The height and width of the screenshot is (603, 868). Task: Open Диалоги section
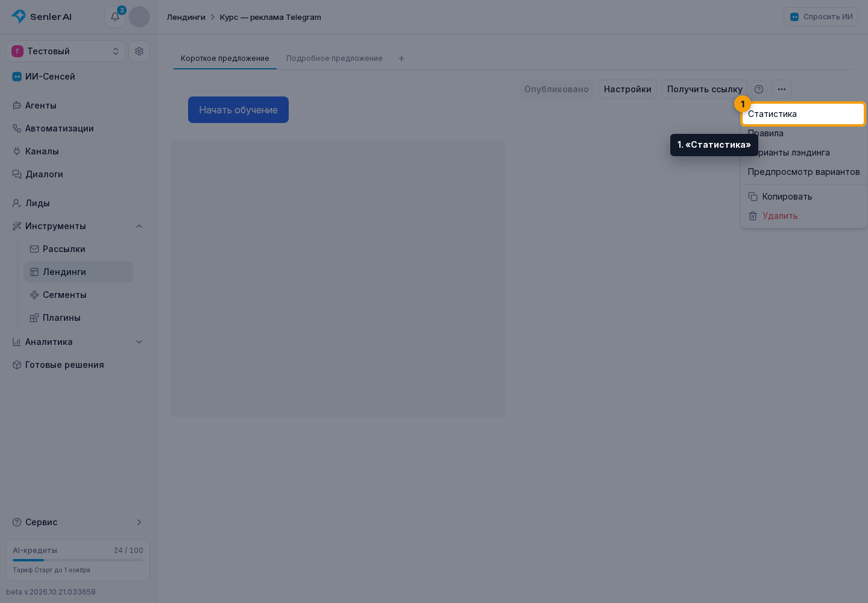(x=78, y=174)
